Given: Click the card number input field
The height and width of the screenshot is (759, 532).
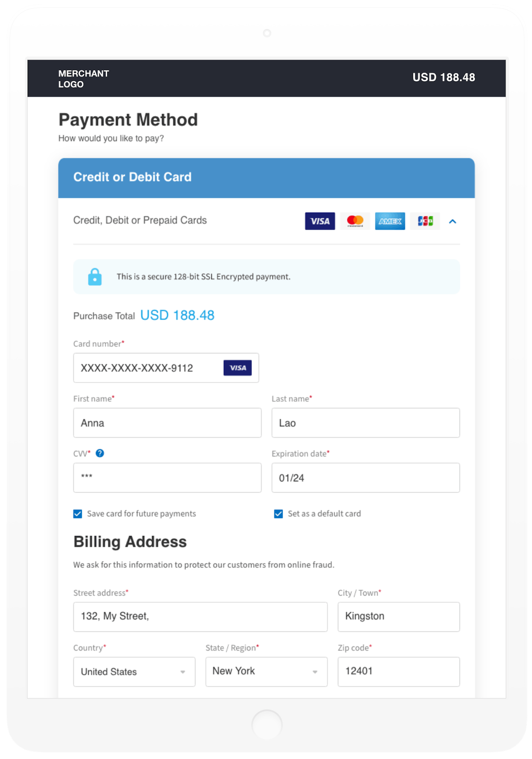Looking at the screenshot, I should [148, 368].
